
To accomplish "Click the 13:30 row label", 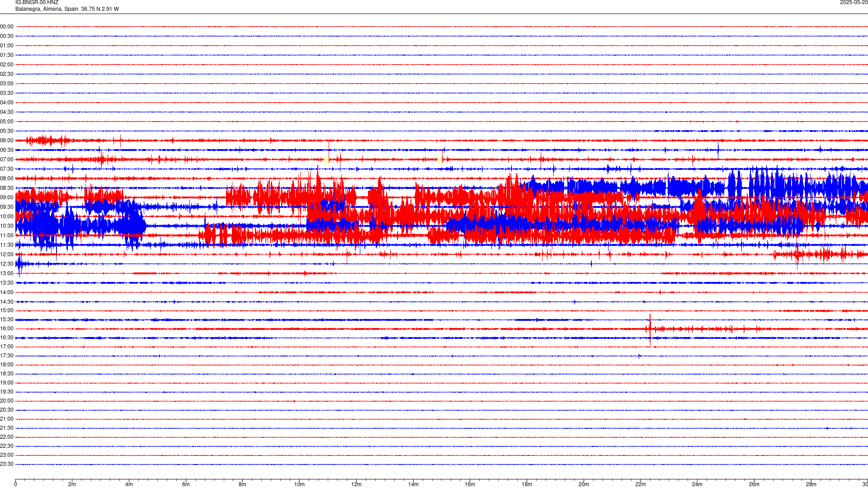I will pos(7,283).
